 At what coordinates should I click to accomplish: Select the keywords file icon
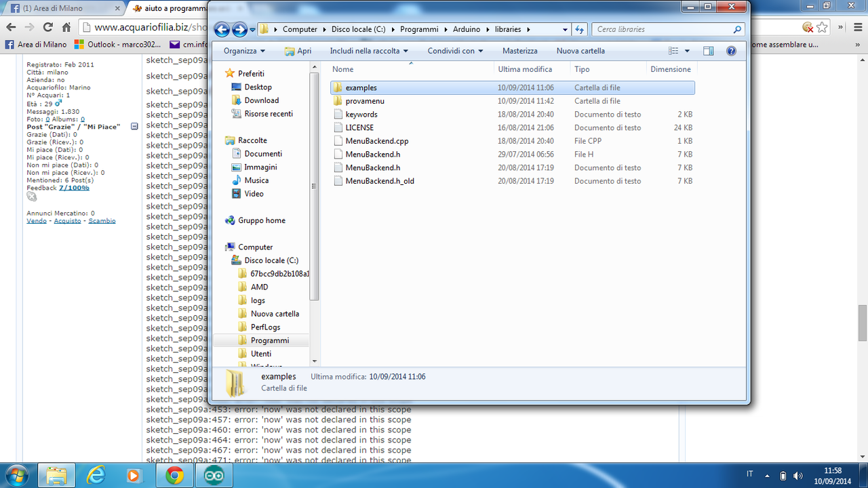click(x=339, y=115)
